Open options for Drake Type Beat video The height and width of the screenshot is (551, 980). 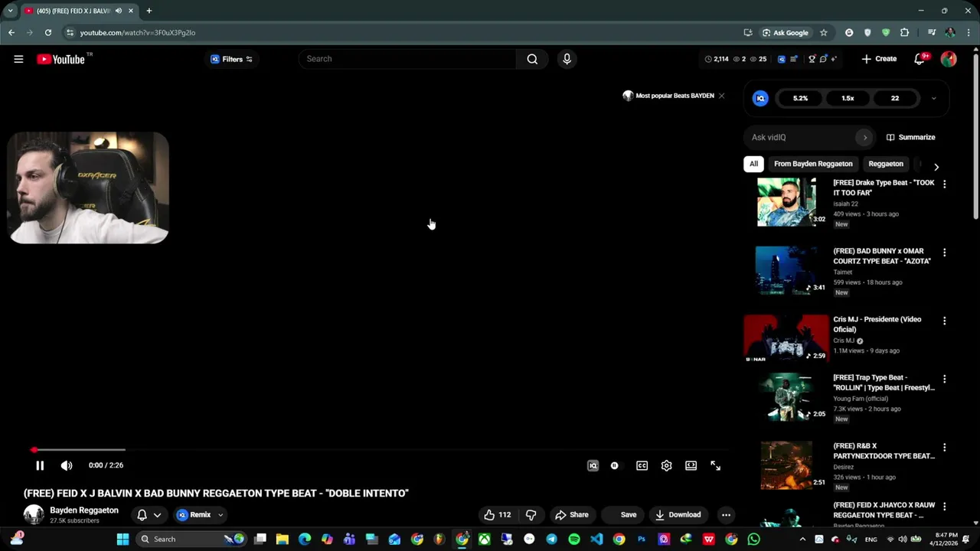pyautogui.click(x=944, y=184)
